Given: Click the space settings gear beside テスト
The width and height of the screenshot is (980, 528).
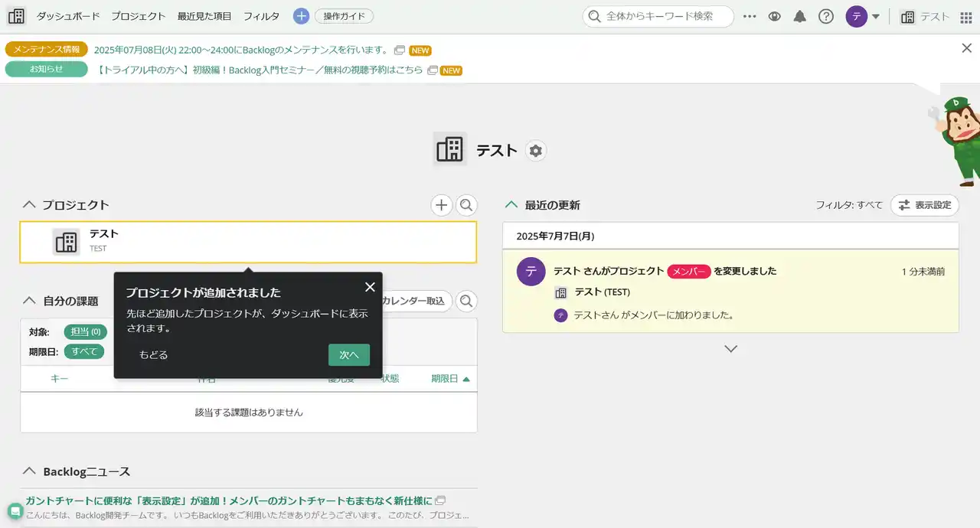Looking at the screenshot, I should [x=536, y=151].
